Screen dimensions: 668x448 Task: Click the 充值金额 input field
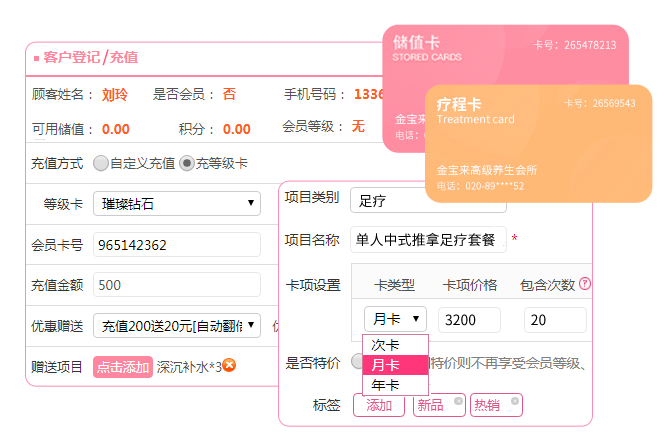[x=177, y=285]
